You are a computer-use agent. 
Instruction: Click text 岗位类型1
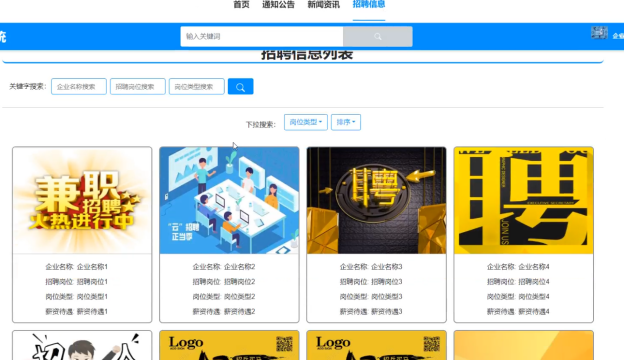92,297
